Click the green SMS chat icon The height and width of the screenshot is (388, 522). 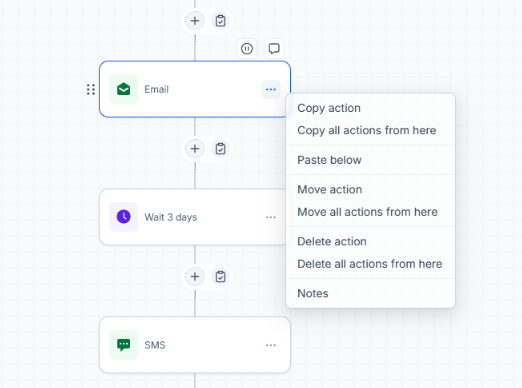(124, 345)
